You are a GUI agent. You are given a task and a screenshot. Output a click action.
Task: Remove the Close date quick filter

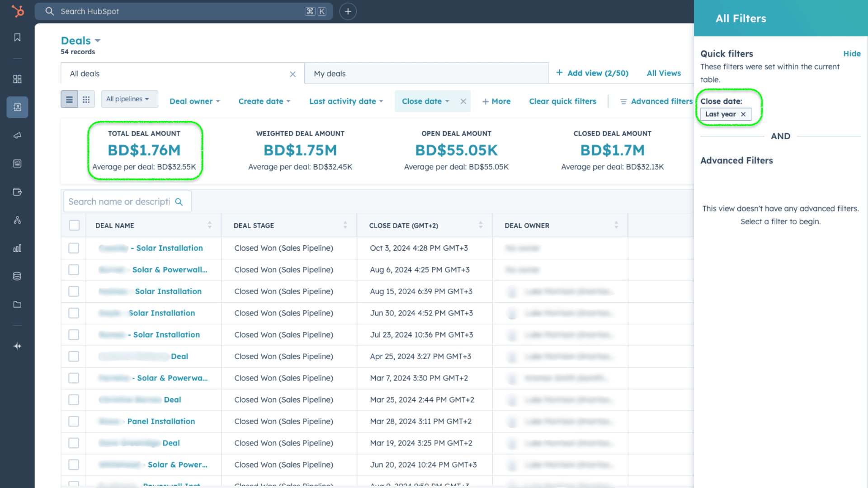click(463, 102)
